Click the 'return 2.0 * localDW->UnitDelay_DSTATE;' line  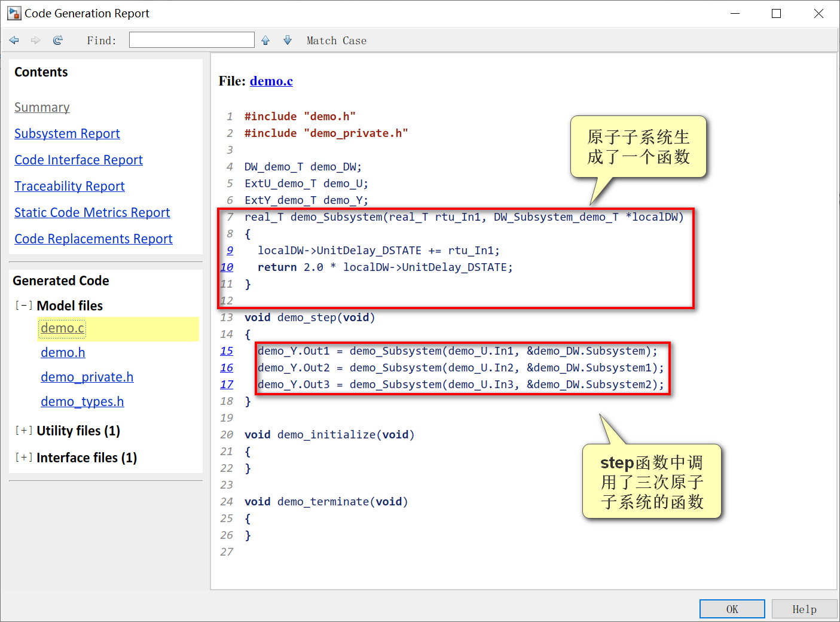tap(385, 267)
